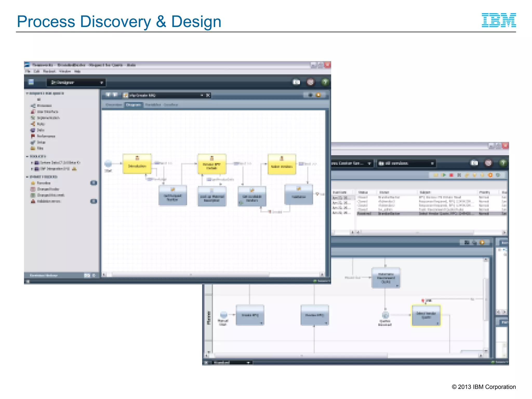The image size is (532, 399).
Task: Click Inspector task table horizontal scrollbar
Action: point(417,232)
